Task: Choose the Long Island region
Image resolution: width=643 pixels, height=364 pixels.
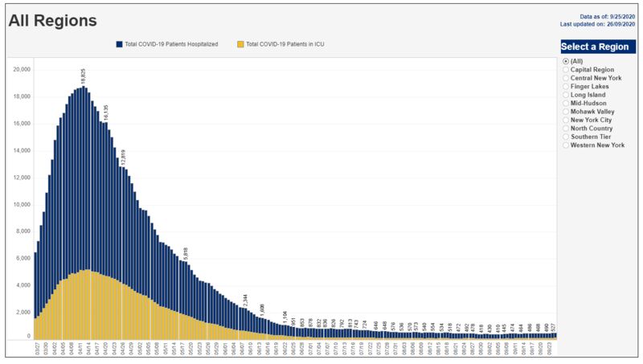Action: (x=566, y=95)
